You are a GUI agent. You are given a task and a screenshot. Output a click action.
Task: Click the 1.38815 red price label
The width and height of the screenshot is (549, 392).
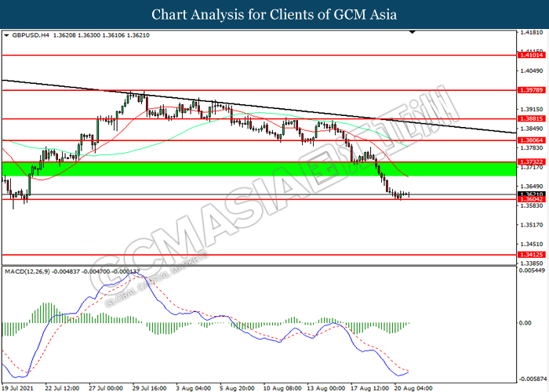(x=529, y=118)
